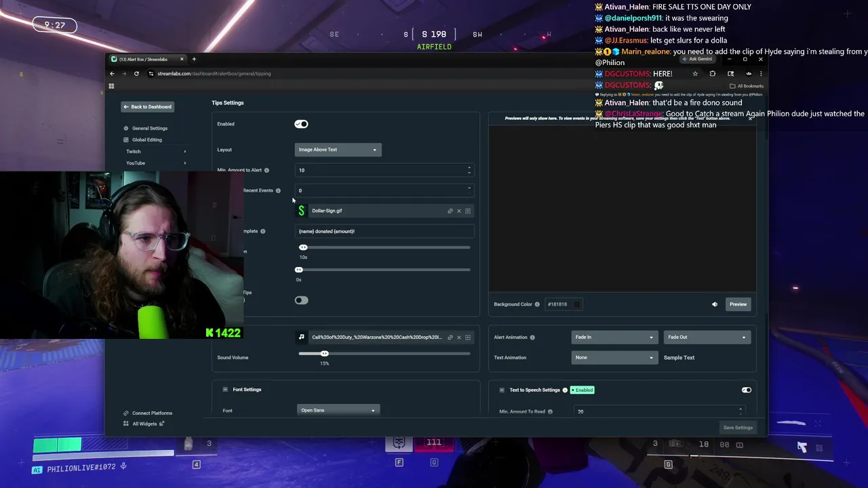868x488 pixels.
Task: Show info tooltip for Background Color
Action: (537, 304)
